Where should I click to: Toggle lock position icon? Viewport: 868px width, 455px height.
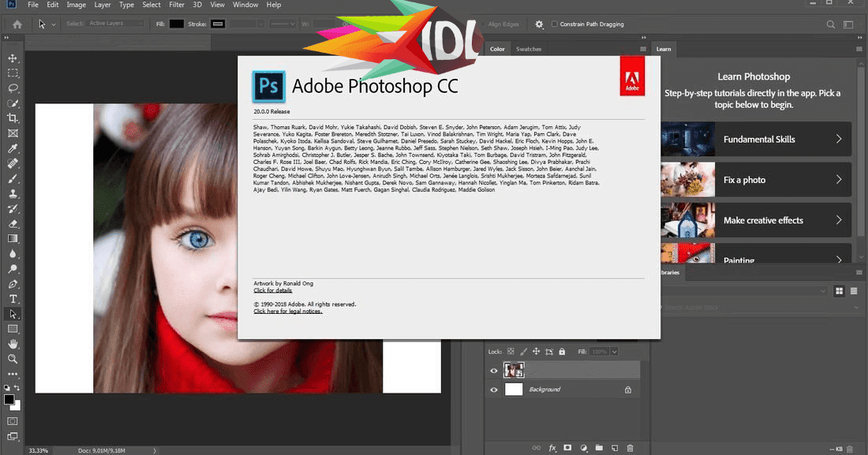[x=536, y=352]
